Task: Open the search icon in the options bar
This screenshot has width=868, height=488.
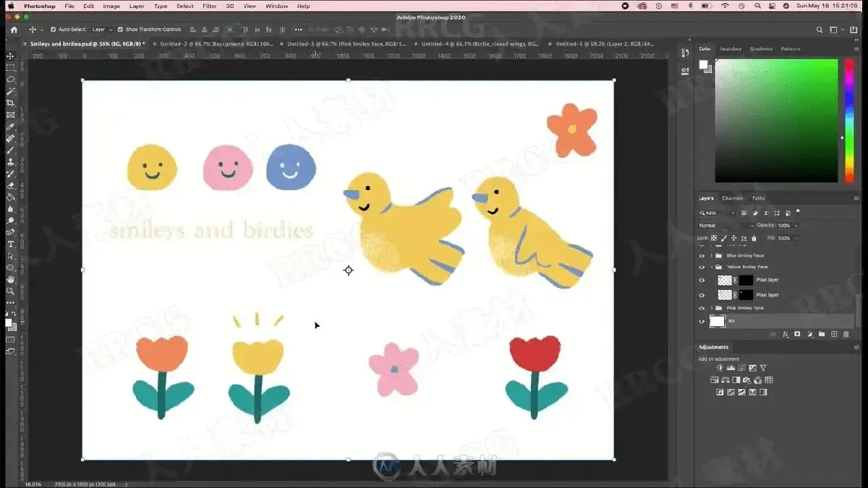Action: pos(820,30)
